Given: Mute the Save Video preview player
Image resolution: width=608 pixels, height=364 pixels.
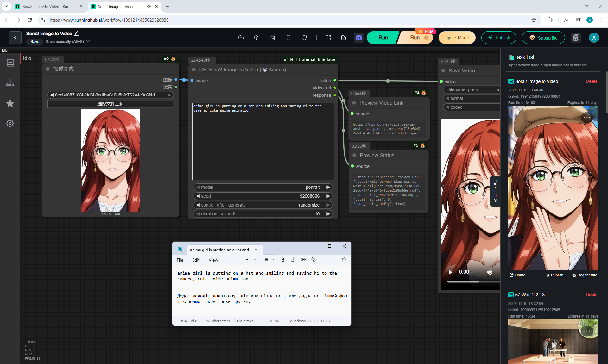Looking at the screenshot, I should 489,272.
